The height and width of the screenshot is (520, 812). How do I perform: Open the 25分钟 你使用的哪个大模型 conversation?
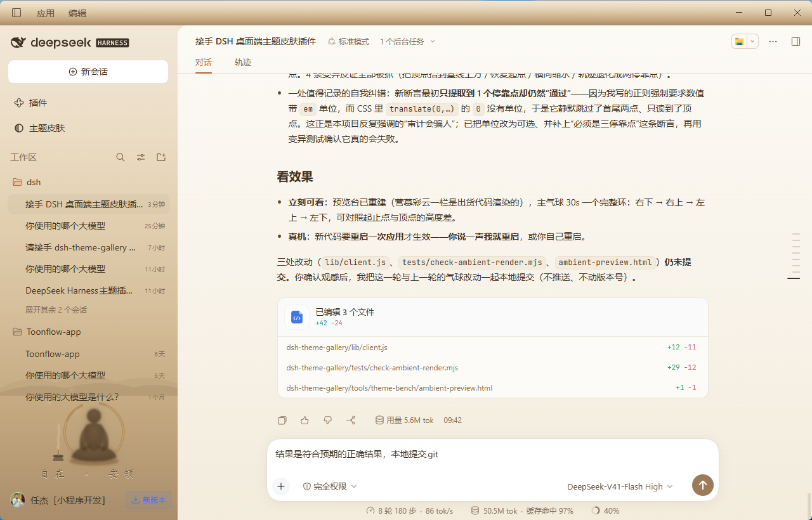(88, 226)
